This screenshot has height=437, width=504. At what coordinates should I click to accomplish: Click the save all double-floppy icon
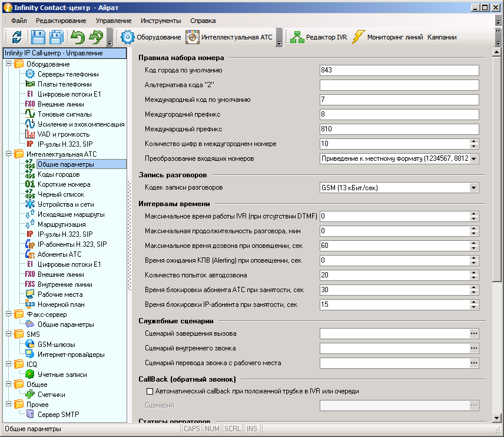(x=57, y=37)
